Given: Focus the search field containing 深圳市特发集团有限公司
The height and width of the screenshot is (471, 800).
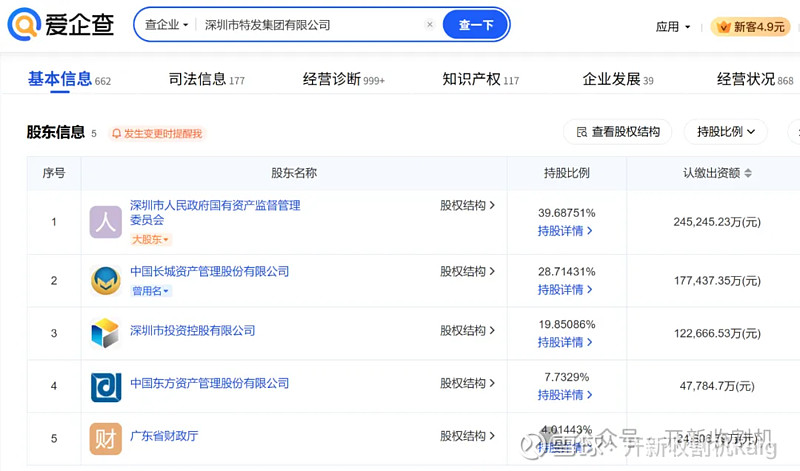Looking at the screenshot, I should (x=311, y=24).
